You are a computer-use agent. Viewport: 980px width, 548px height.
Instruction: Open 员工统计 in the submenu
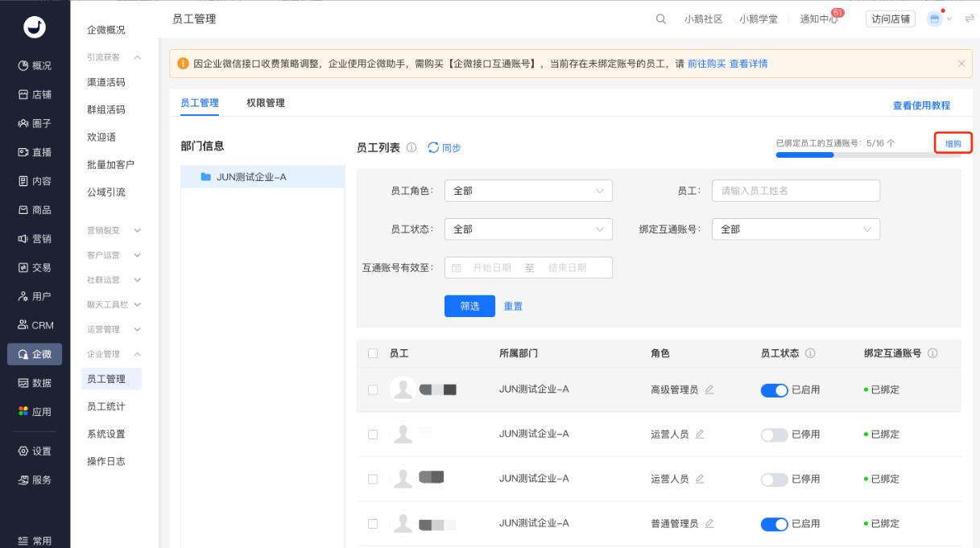click(x=106, y=406)
